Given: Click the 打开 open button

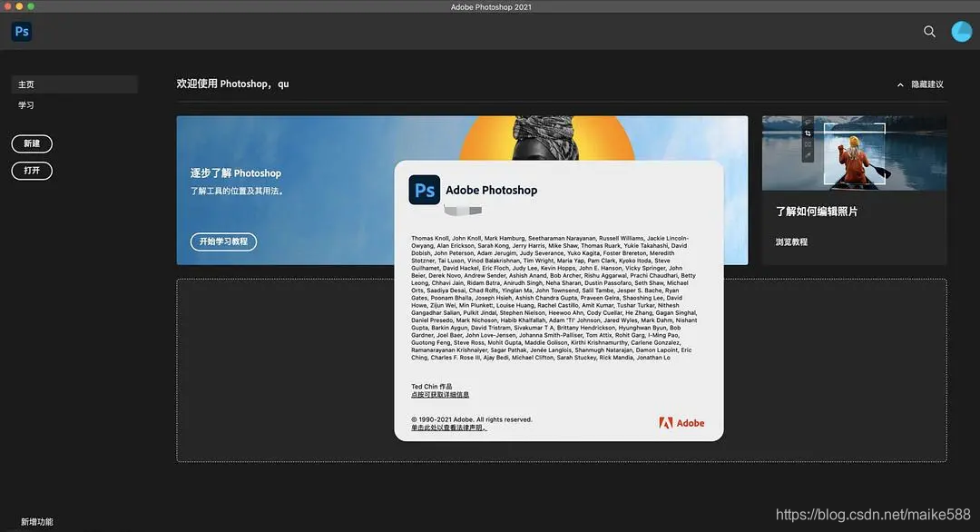Looking at the screenshot, I should [x=32, y=171].
